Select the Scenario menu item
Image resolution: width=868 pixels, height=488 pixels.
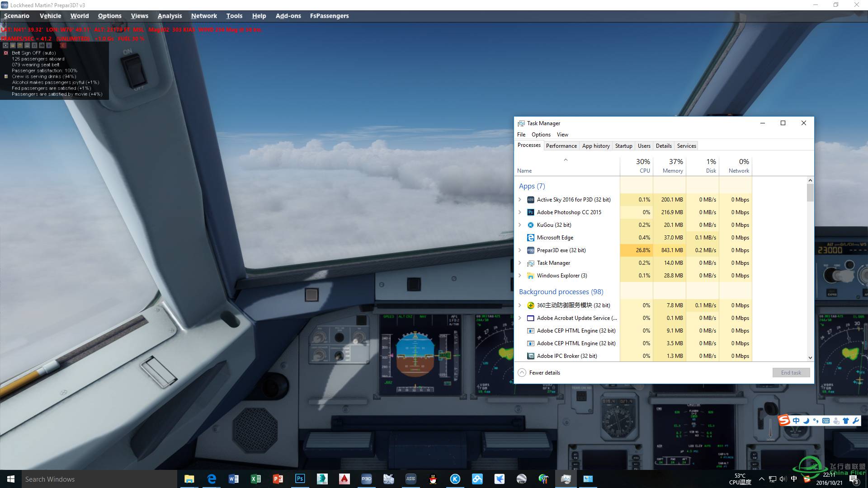point(16,16)
